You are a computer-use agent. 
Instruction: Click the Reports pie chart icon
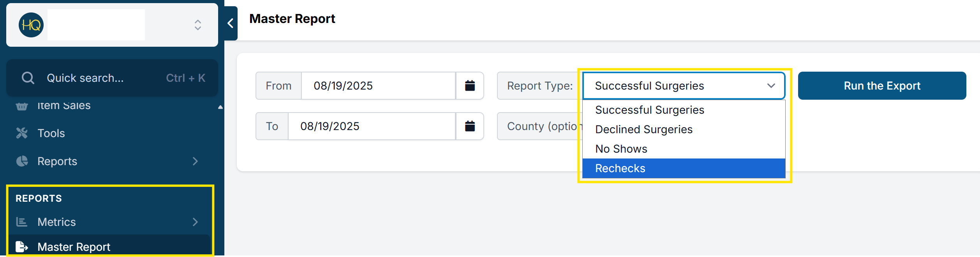(22, 161)
